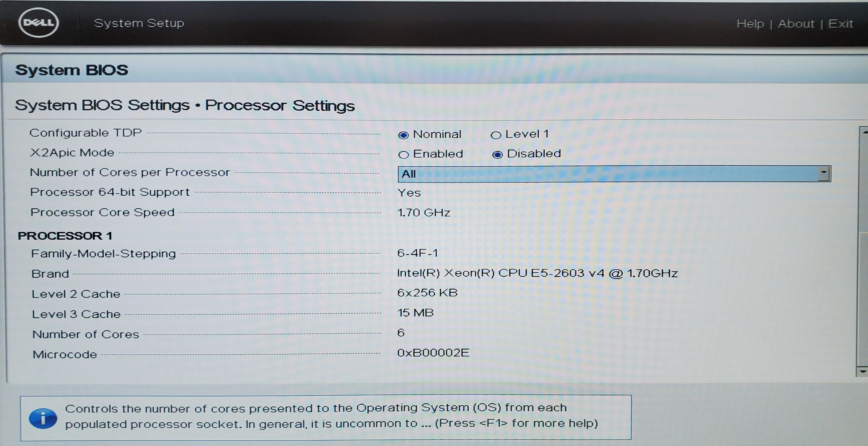Click the blue information icon
The image size is (868, 446).
[43, 418]
